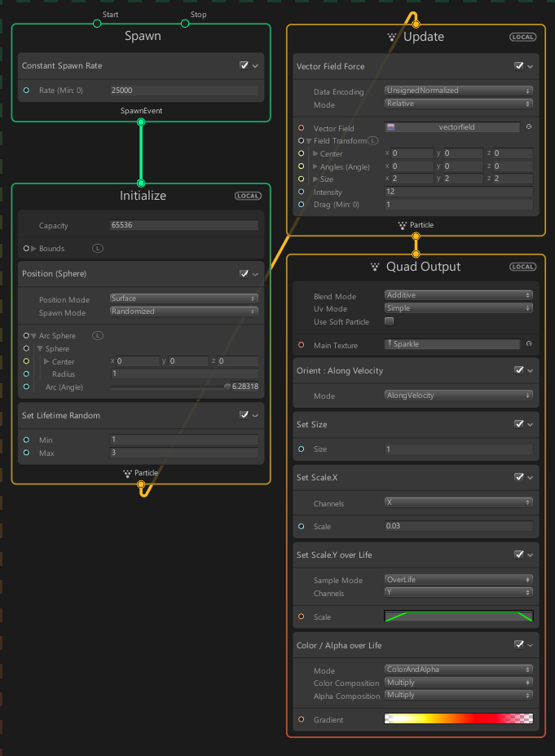Open the Gradient color editor
The image size is (555, 756).
pos(459,718)
